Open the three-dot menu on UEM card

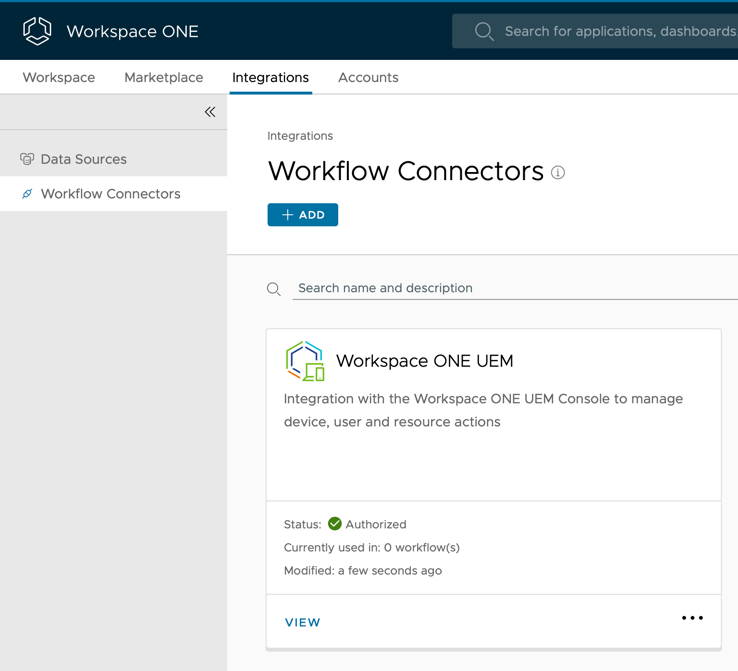click(692, 618)
